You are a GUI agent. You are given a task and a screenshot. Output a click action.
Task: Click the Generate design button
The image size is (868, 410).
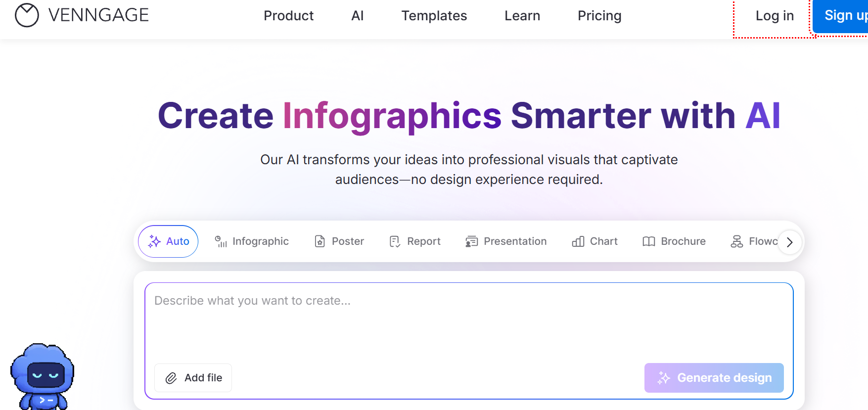pos(714,378)
